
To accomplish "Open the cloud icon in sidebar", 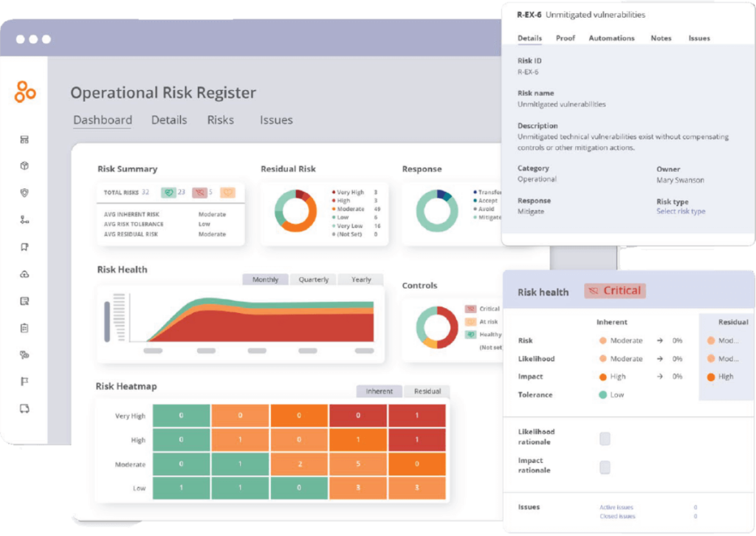I will coord(24,274).
